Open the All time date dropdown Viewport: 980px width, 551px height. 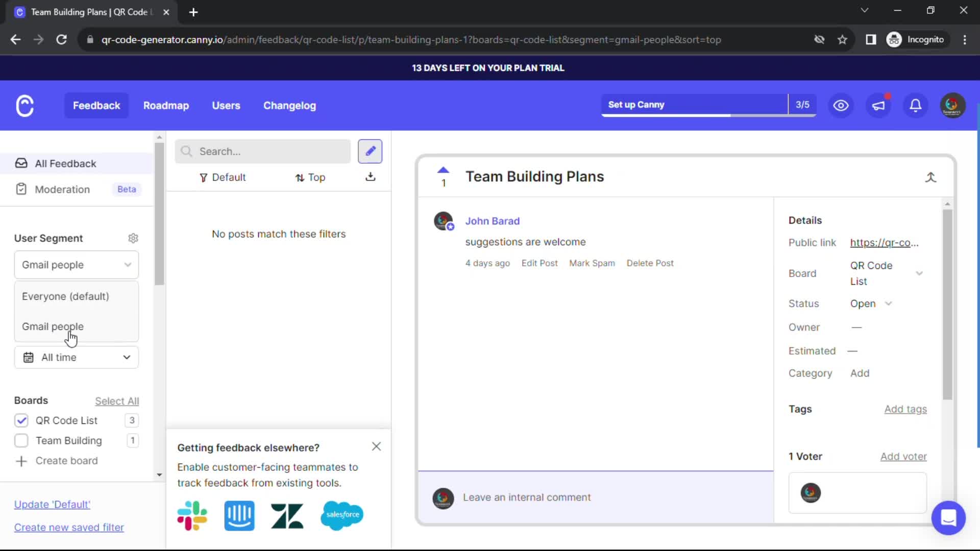point(77,358)
